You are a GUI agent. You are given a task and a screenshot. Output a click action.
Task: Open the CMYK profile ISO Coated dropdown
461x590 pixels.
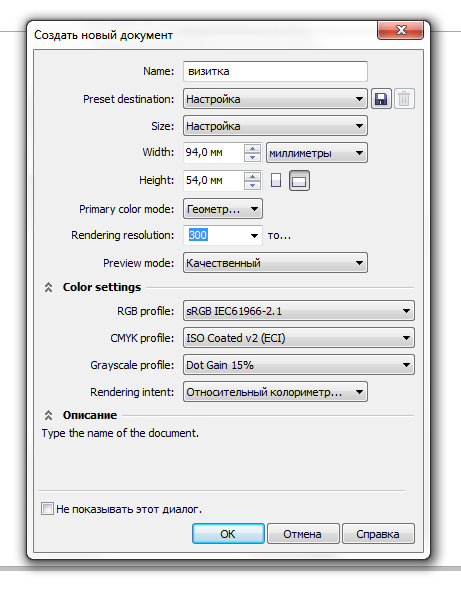299,338
